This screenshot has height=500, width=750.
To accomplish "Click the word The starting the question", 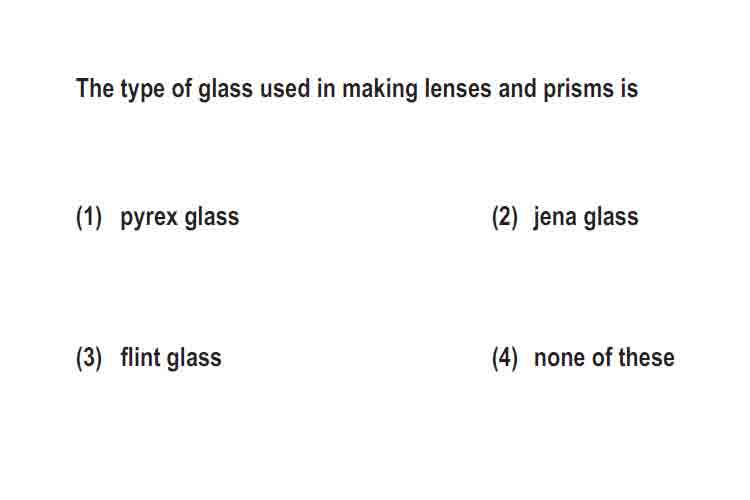I will [95, 89].
